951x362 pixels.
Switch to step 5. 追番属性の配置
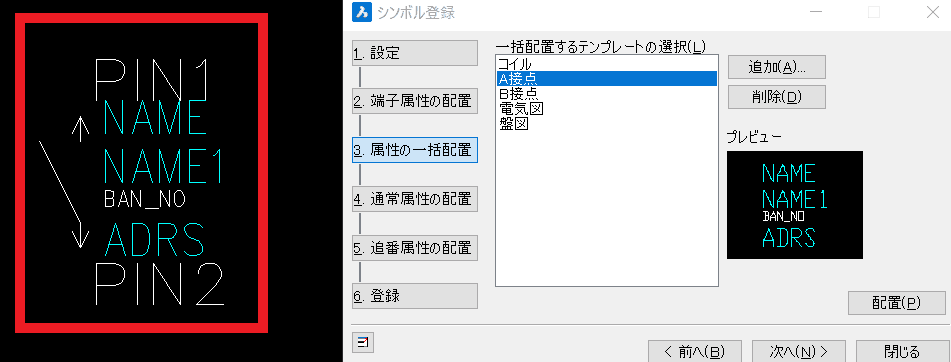coord(415,247)
